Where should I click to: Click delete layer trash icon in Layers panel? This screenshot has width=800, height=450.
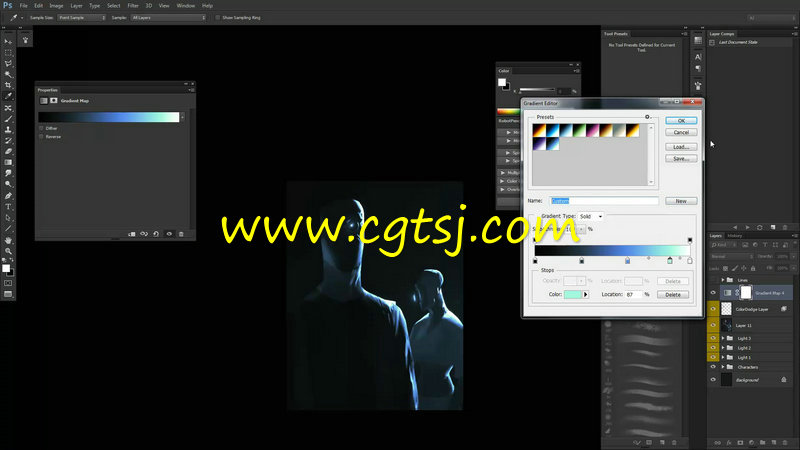point(785,442)
